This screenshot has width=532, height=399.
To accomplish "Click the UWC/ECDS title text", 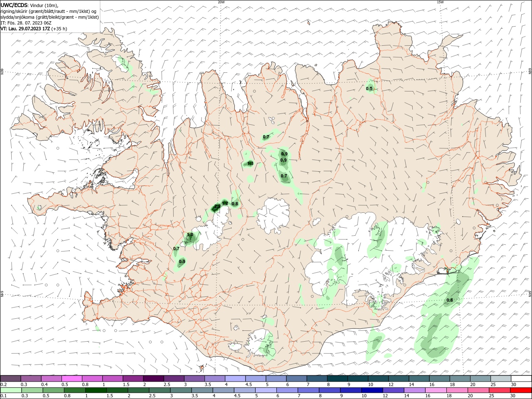I will tap(15, 5).
